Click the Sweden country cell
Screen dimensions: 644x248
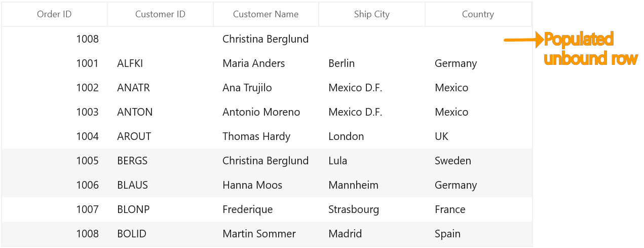pyautogui.click(x=478, y=161)
